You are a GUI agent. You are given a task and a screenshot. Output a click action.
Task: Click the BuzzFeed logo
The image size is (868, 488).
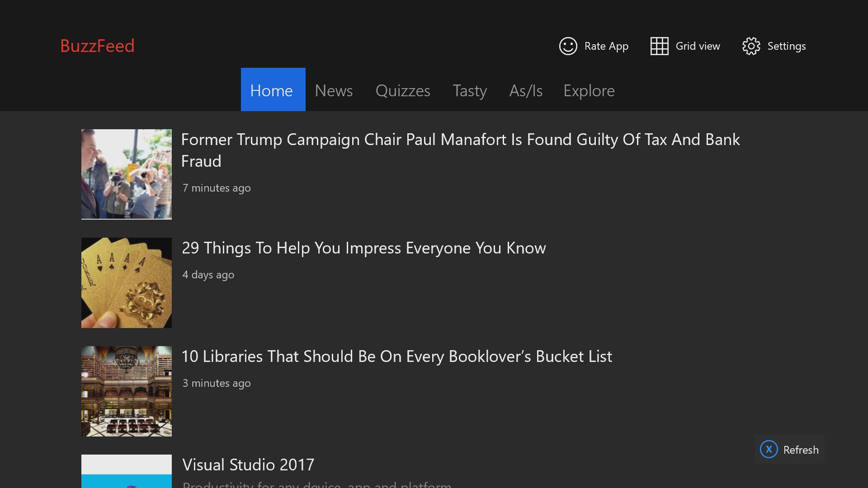[x=97, y=46]
